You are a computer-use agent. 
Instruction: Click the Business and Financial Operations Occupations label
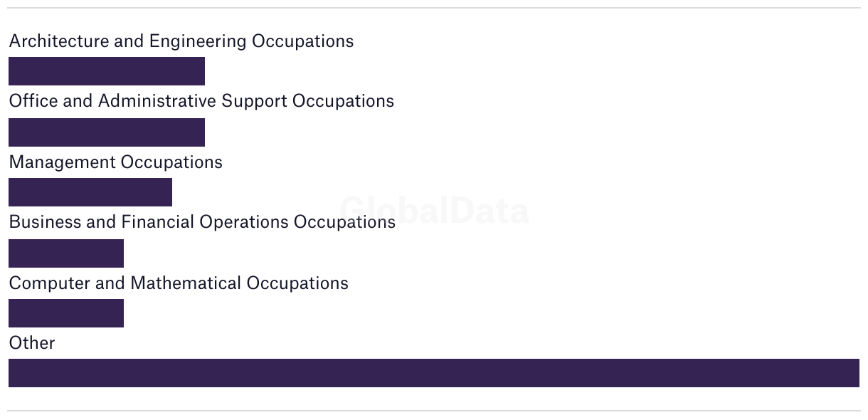[x=202, y=222]
